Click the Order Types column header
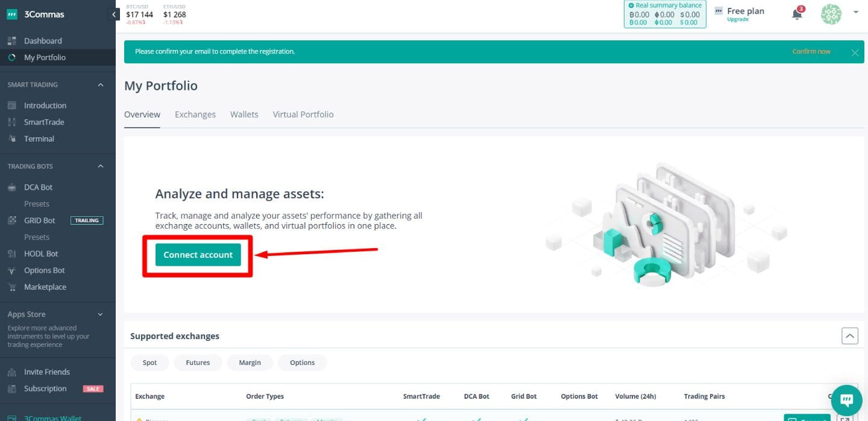868x421 pixels. point(265,396)
